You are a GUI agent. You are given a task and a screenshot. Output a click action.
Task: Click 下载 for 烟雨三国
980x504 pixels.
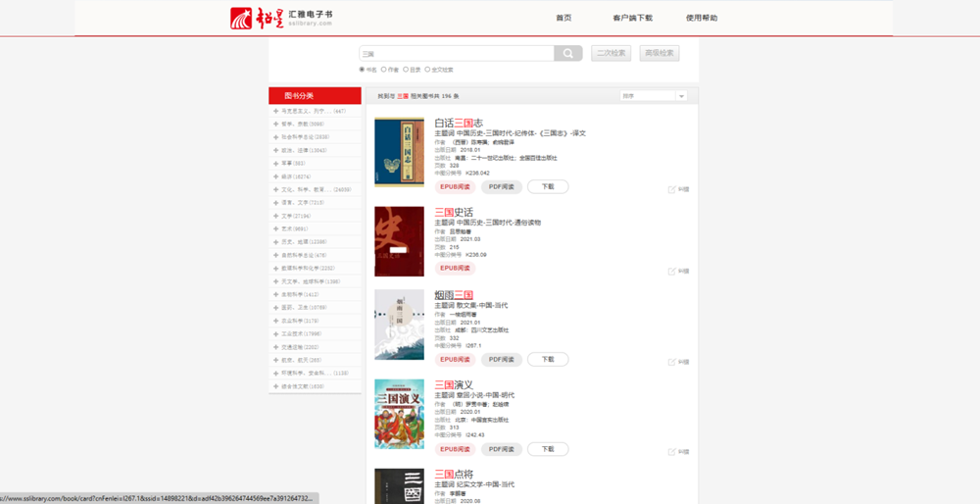[548, 359]
